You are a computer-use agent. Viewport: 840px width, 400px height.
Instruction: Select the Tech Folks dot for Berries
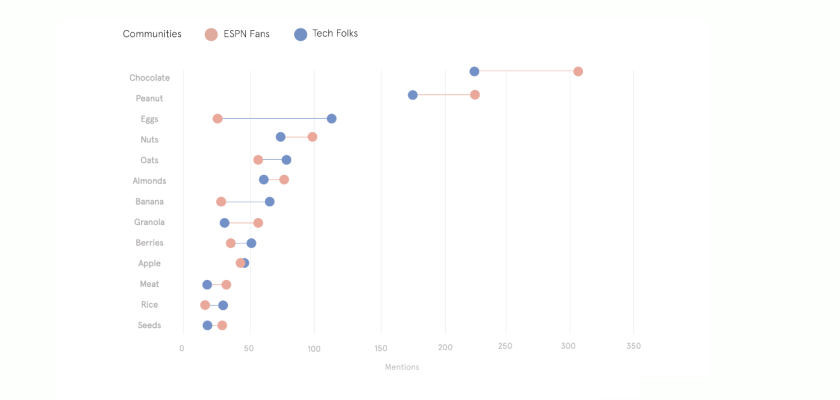pyautogui.click(x=251, y=243)
